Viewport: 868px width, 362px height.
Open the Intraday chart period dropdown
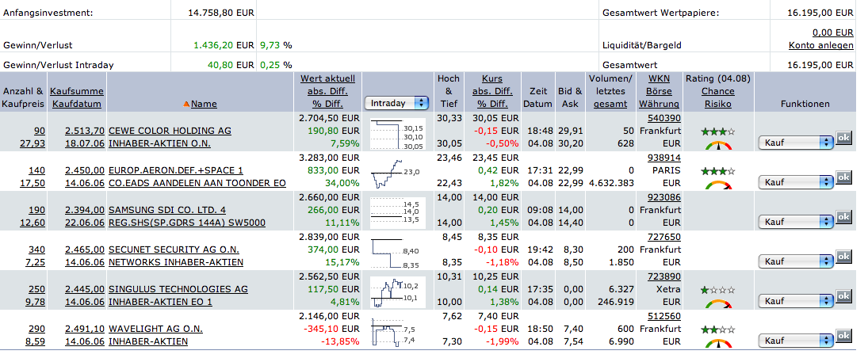(x=396, y=103)
